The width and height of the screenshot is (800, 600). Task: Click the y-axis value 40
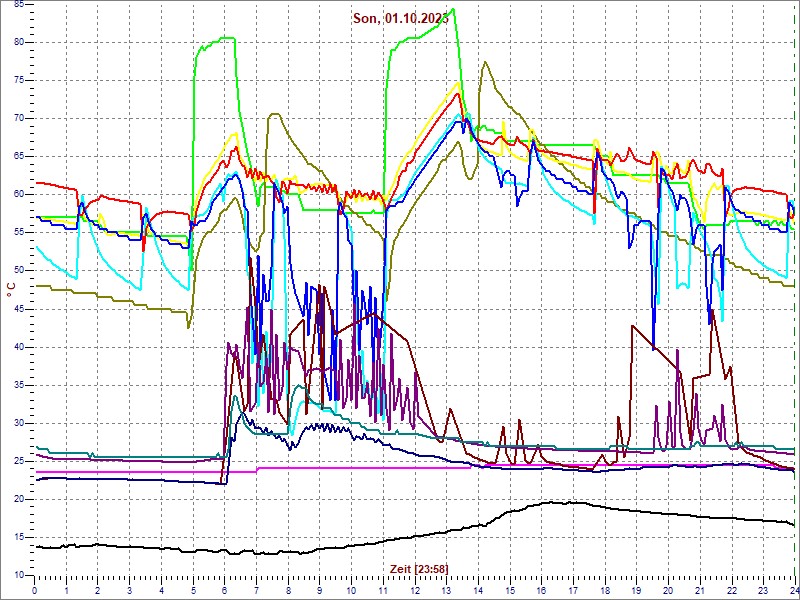pos(19,347)
